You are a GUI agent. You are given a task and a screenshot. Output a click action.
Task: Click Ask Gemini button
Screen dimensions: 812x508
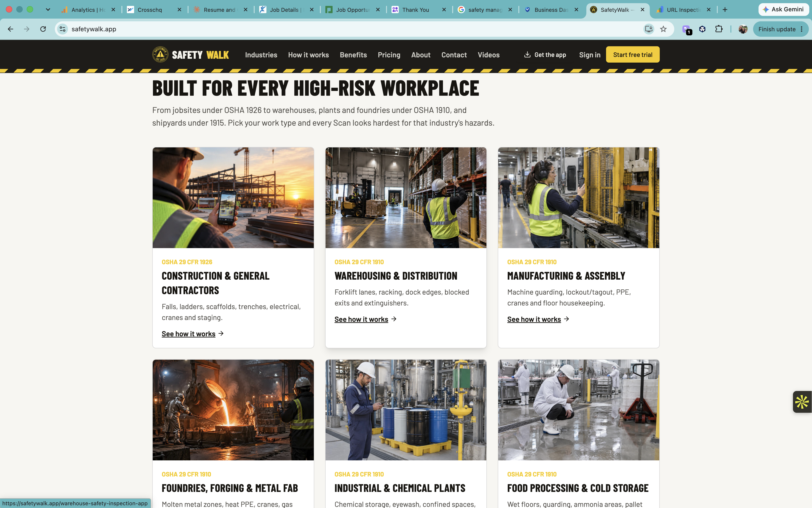(x=783, y=9)
